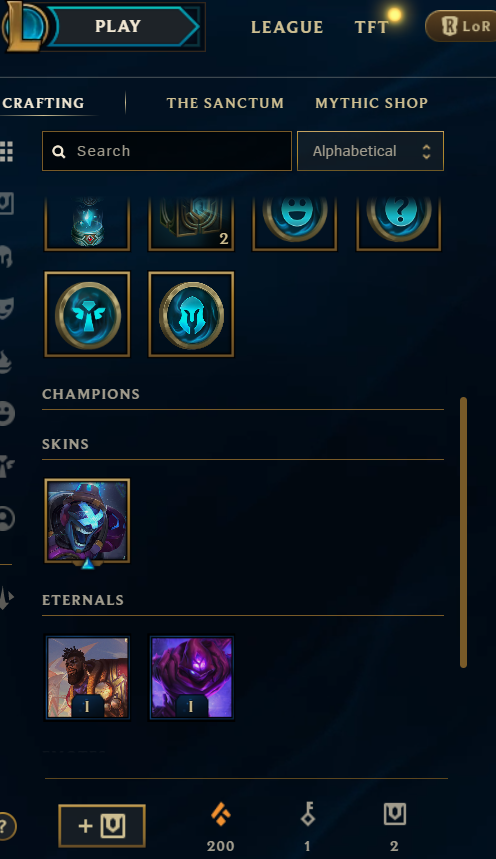The height and width of the screenshot is (859, 496).
Task: Open the Alphabetical sort dropdown
Action: (x=370, y=151)
